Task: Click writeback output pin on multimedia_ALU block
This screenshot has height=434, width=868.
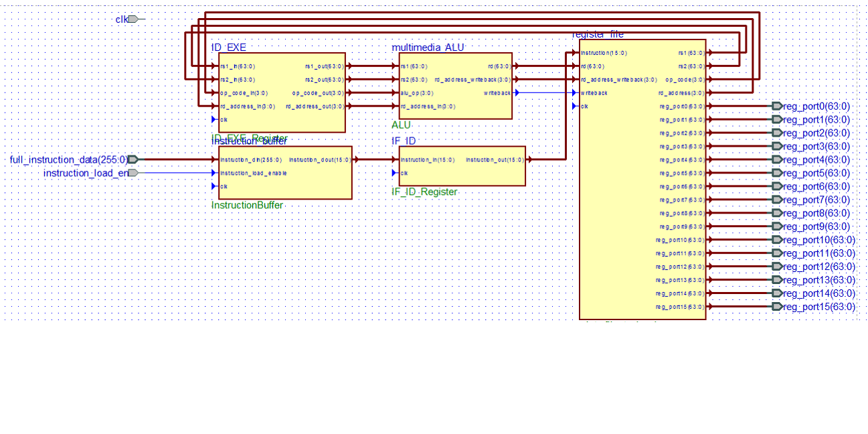Action: (497, 93)
